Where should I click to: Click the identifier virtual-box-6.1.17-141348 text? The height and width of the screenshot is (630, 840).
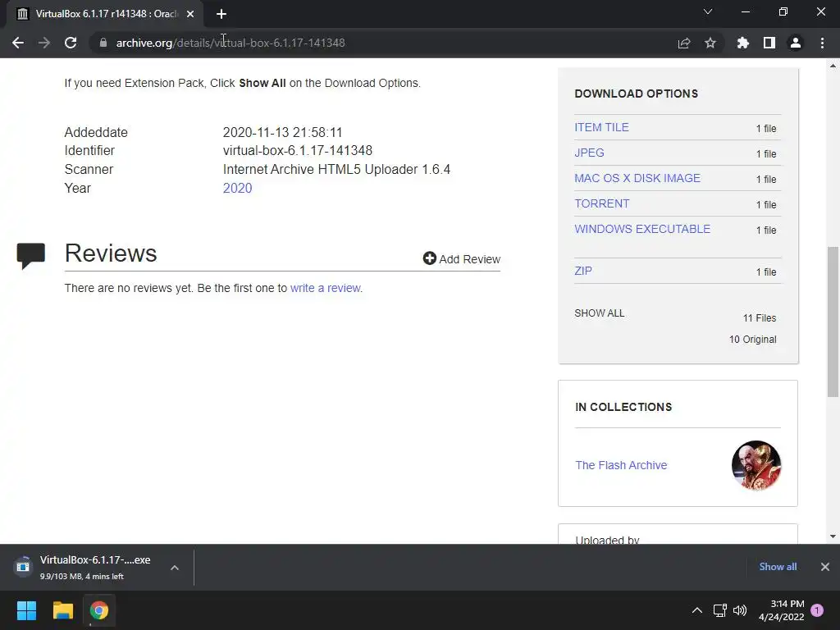[297, 151]
